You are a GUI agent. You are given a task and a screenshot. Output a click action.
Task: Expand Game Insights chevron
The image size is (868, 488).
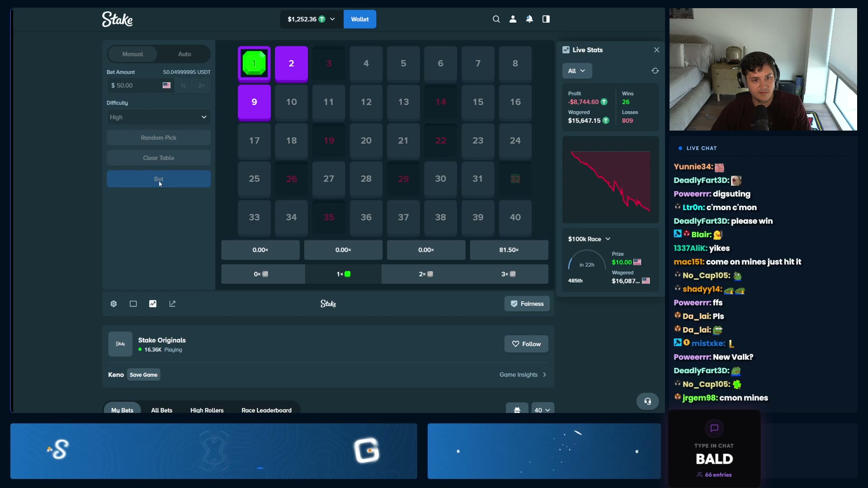point(545,375)
